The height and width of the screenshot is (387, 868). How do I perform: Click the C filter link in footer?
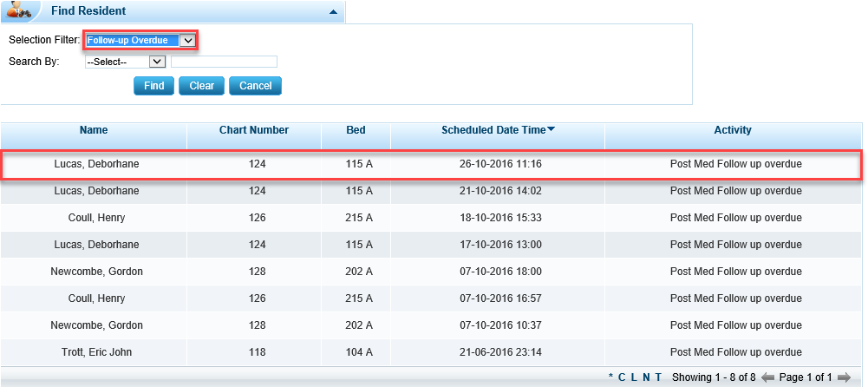[x=622, y=377]
